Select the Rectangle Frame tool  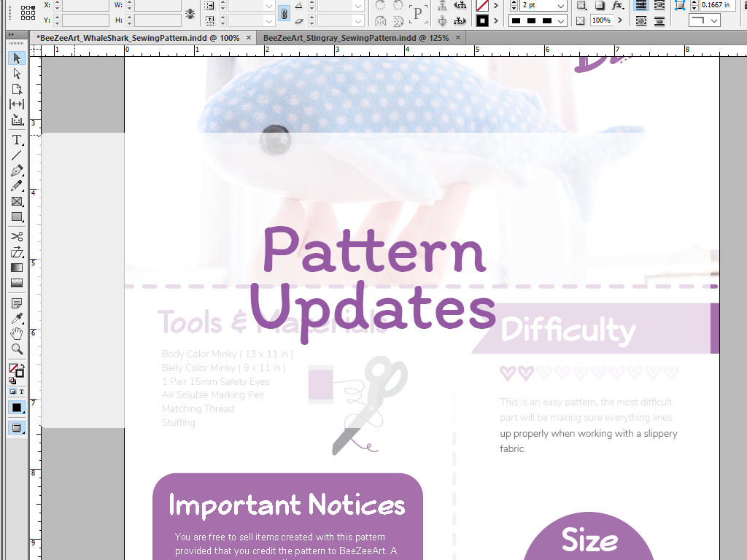coord(17,201)
